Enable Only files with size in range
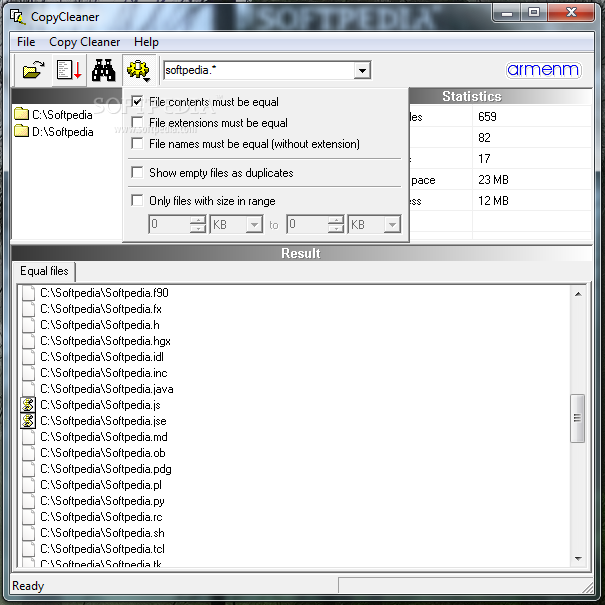Image resolution: width=605 pixels, height=605 pixels. coord(137,201)
